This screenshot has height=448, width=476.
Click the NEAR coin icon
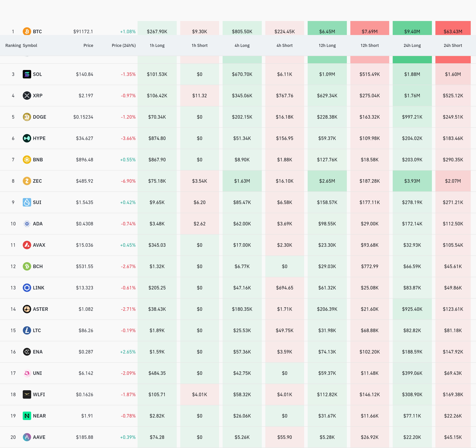click(27, 416)
